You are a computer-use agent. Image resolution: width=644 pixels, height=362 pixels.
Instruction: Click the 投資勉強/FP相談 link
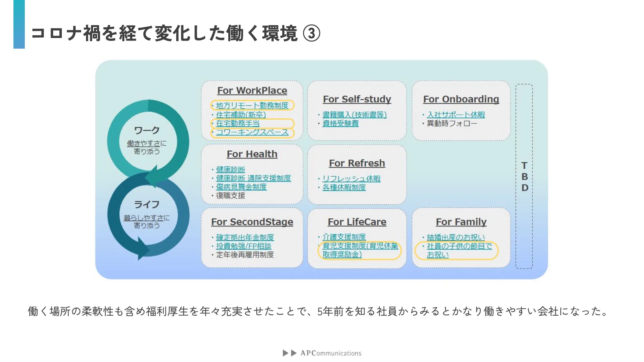pos(243,246)
